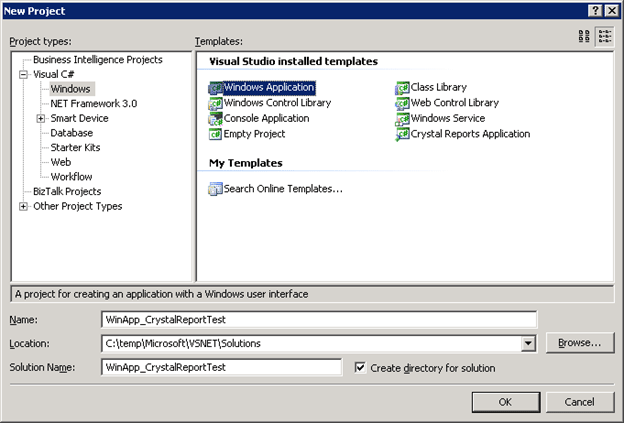Click the Cancel button
This screenshot has width=624, height=423.
[580, 402]
